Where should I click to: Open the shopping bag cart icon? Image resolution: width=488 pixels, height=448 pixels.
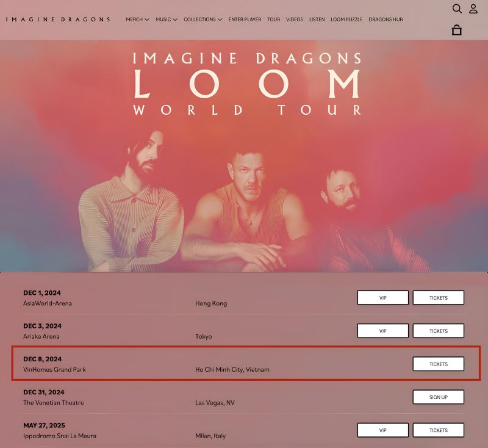456,30
